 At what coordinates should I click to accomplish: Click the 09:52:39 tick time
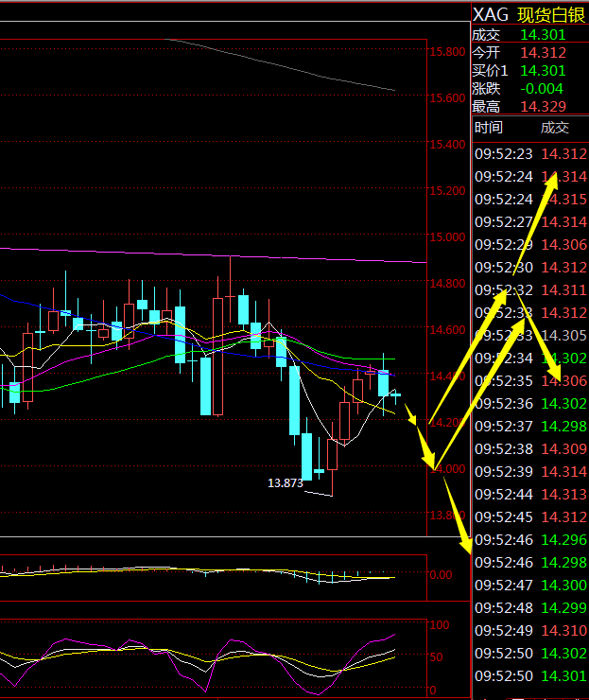click(504, 471)
